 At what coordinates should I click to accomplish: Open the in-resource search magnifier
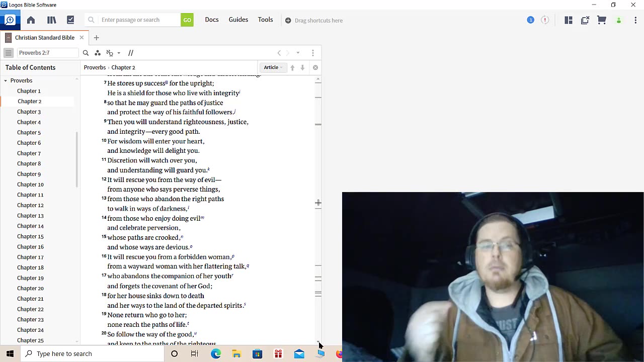click(86, 53)
